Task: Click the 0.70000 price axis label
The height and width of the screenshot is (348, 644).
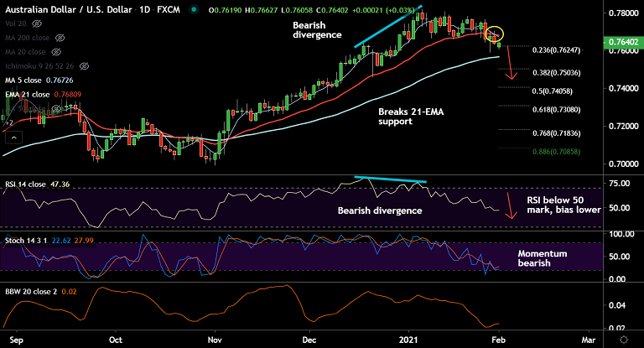Action: [x=624, y=164]
